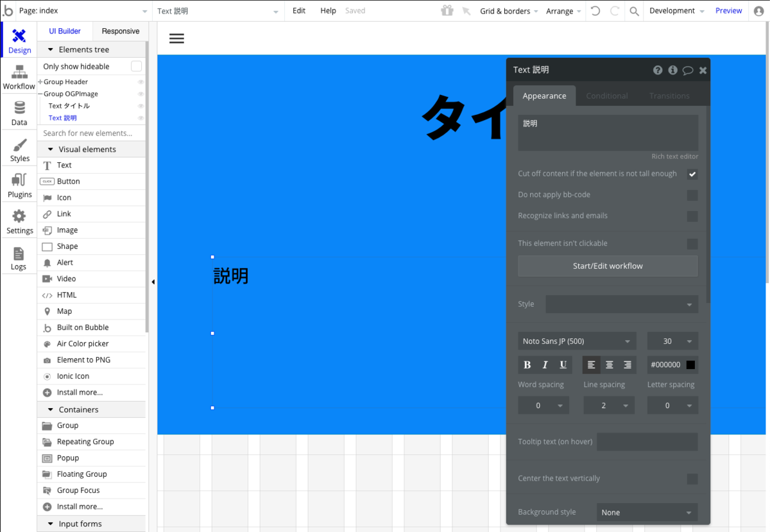Screen dimensions: 770x532
Task: Toggle visibility of Group OGPImage
Action: pyautogui.click(x=141, y=94)
